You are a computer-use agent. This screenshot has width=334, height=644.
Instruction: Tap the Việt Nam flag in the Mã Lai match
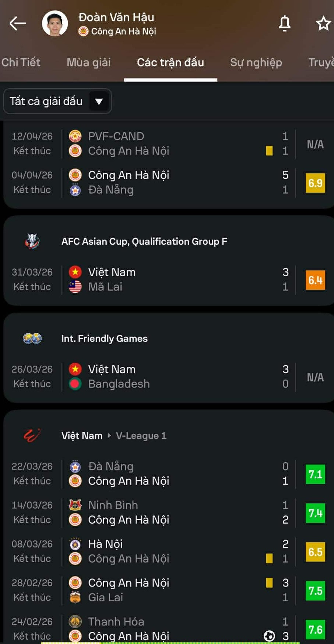[x=75, y=272]
